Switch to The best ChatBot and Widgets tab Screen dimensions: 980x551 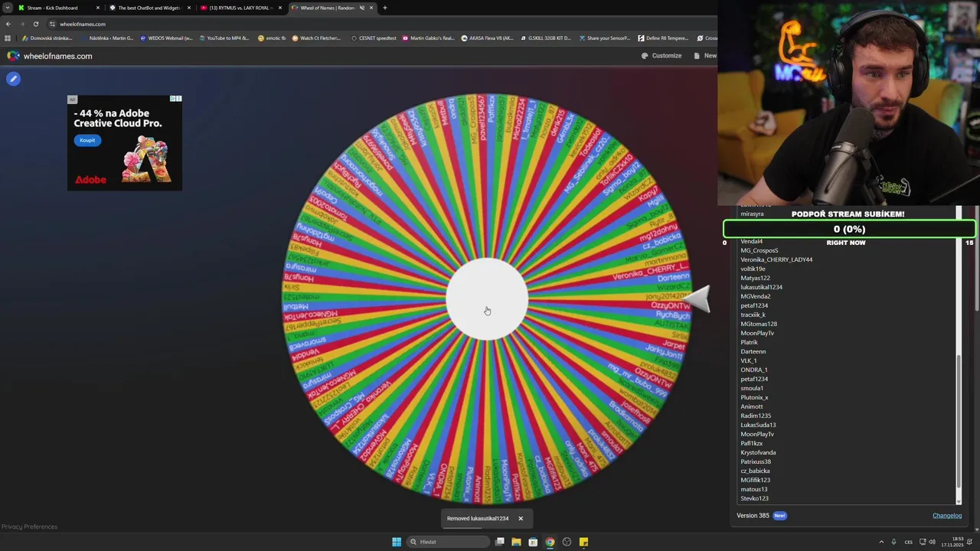point(149,8)
